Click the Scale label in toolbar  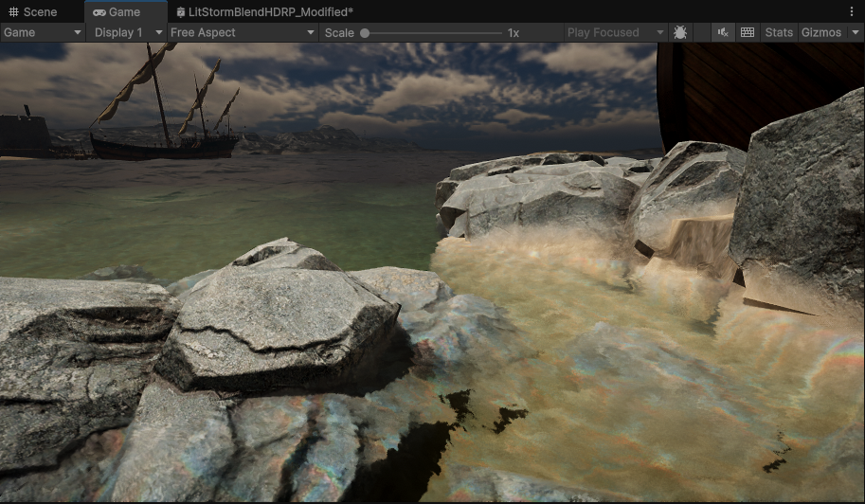pyautogui.click(x=338, y=32)
